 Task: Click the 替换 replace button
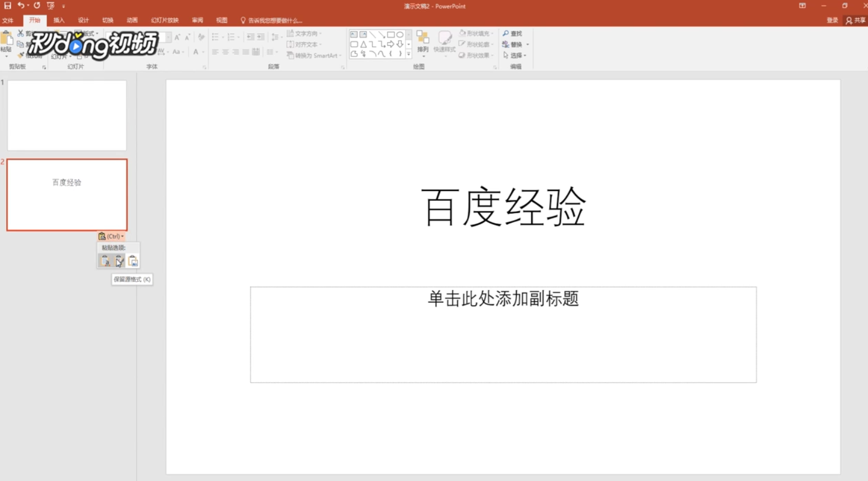pyautogui.click(x=512, y=45)
